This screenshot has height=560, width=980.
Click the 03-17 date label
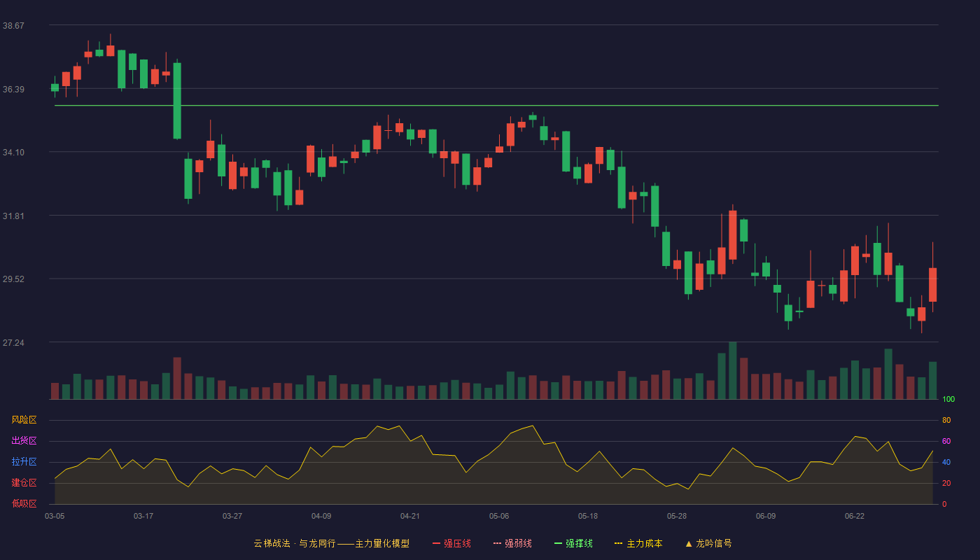pyautogui.click(x=143, y=516)
